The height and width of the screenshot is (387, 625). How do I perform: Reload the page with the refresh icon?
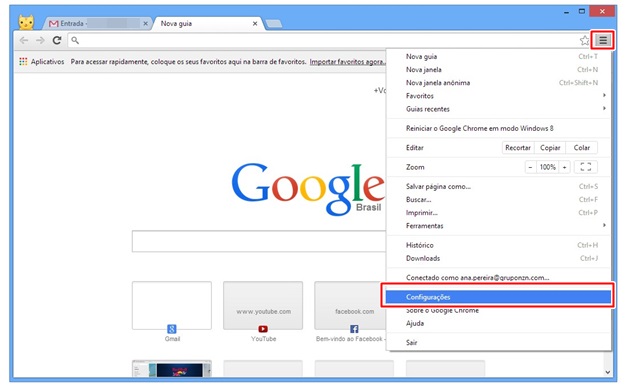(x=57, y=40)
